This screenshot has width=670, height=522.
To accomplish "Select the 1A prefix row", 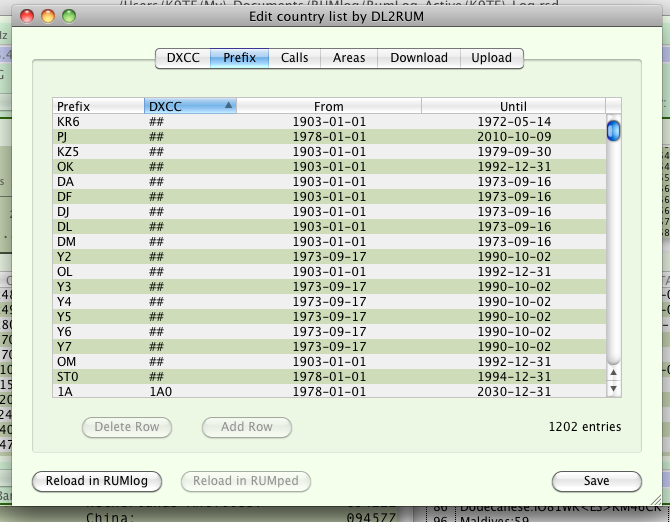I will [x=328, y=392].
